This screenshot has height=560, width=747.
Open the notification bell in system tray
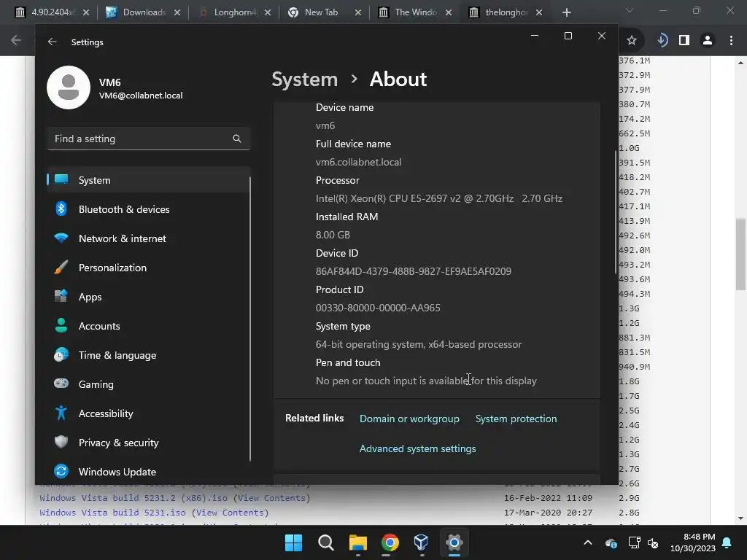pos(727,542)
